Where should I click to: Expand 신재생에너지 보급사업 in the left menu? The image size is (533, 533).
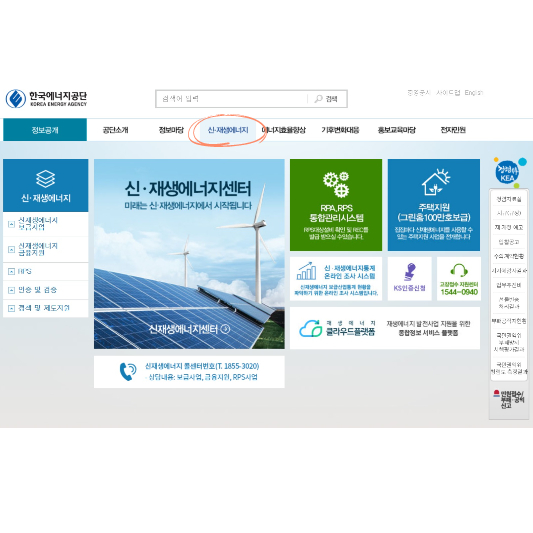[46, 224]
